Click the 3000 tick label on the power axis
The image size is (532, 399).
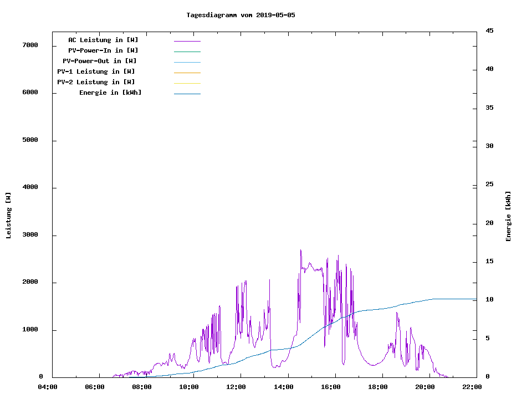[30, 235]
